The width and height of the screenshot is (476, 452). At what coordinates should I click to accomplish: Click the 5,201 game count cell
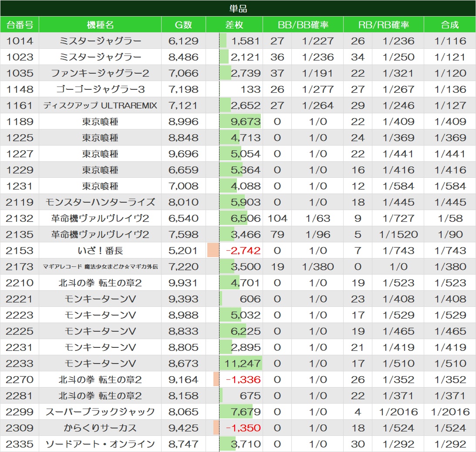coord(183,251)
